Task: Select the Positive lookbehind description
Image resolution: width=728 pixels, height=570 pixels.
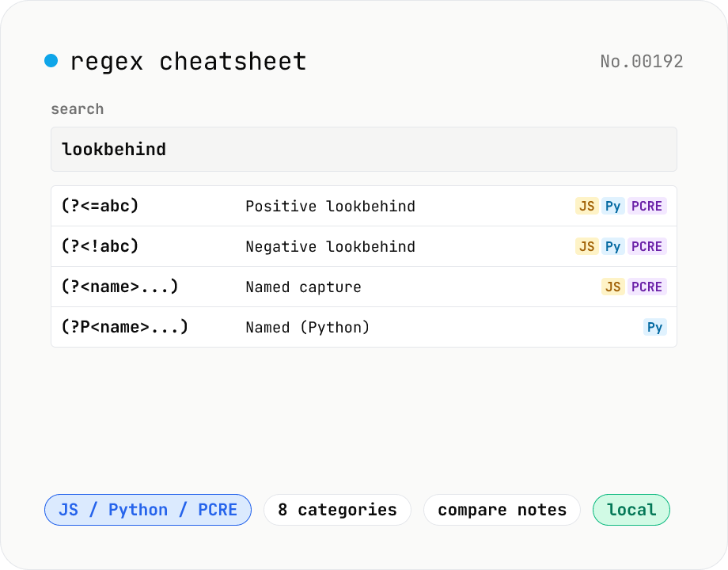Action: [x=330, y=207]
